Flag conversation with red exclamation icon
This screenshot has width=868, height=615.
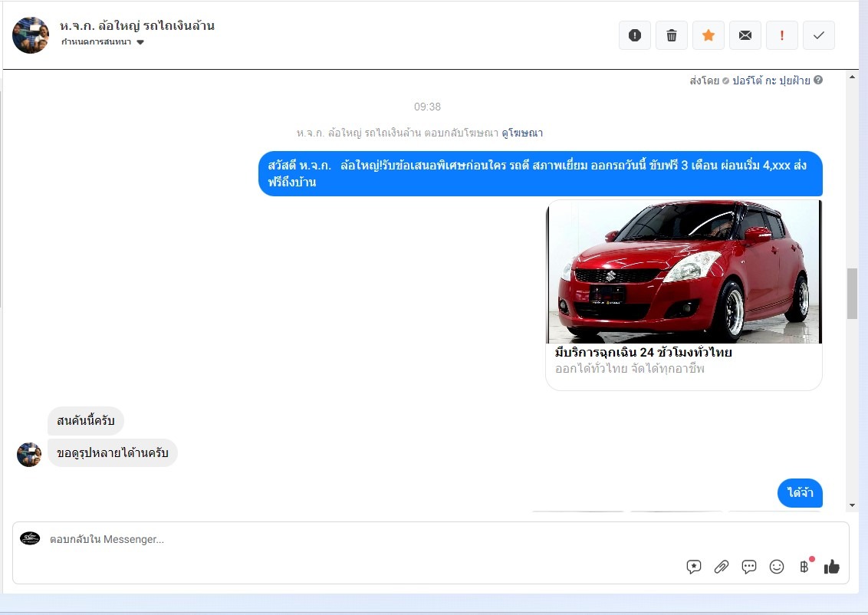[x=782, y=35]
